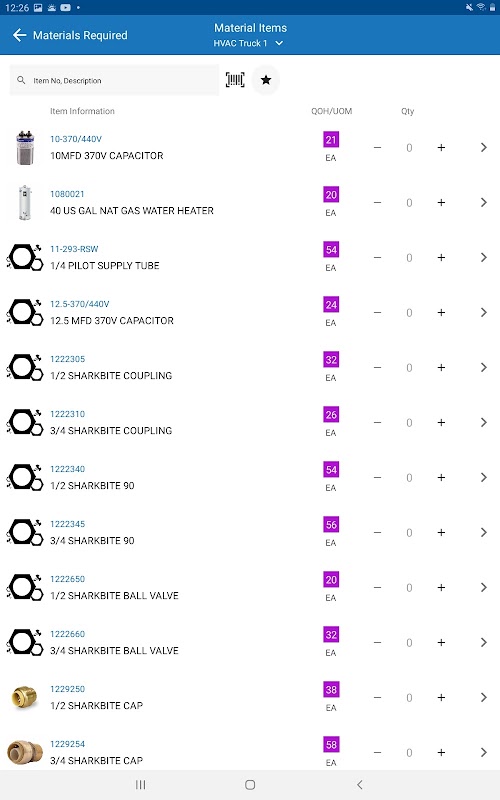Viewport: 500px width, 800px height.
Task: Click minus for 1/2 SHARKBITE 90
Action: (377, 478)
